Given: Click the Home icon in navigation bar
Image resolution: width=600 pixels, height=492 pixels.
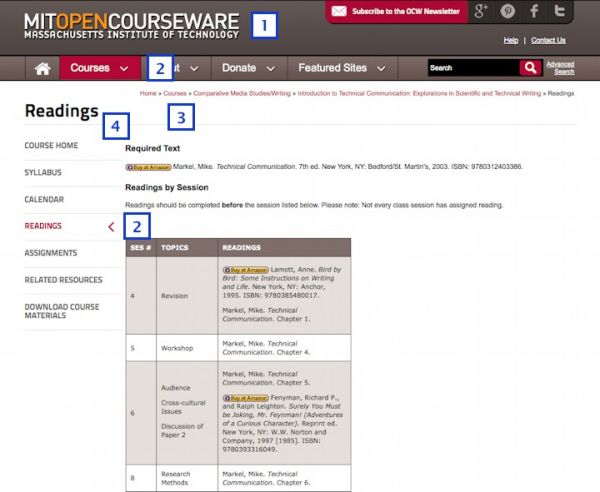Looking at the screenshot, I should 42,68.
